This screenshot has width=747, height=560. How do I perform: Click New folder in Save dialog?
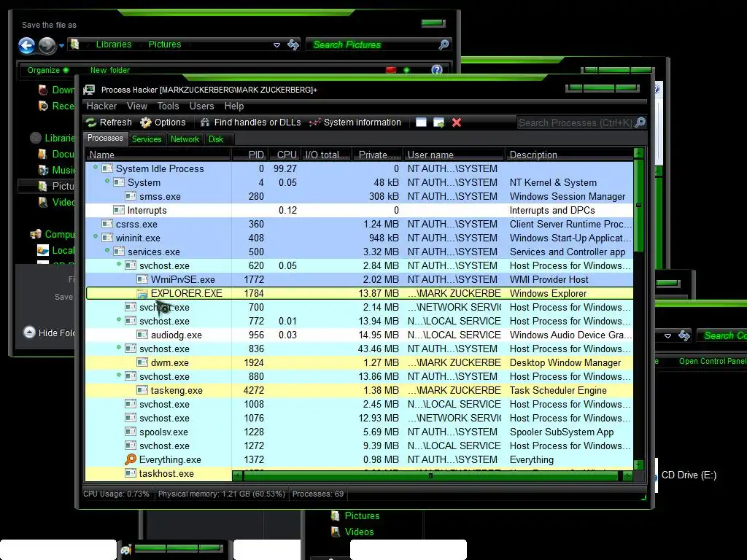pyautogui.click(x=110, y=70)
